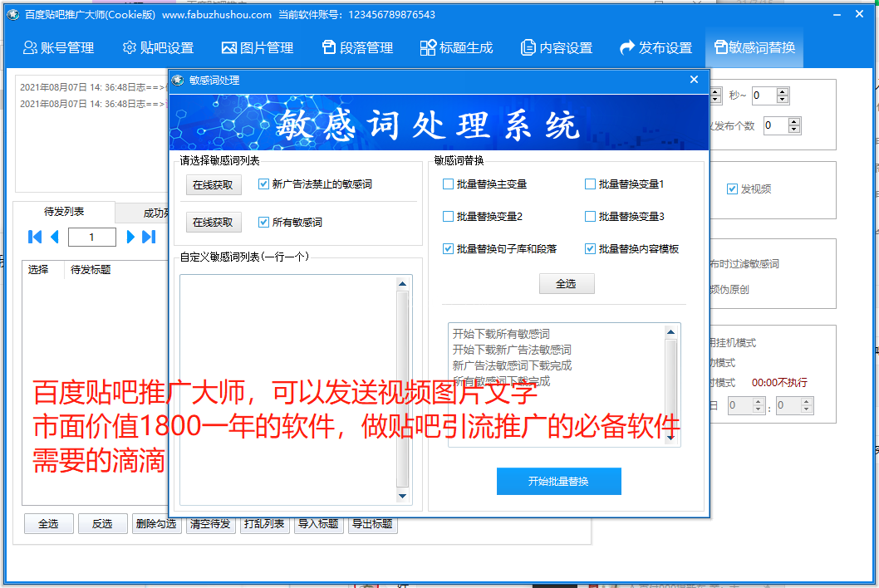Click 全选 button in replacement panel
This screenshot has width=879, height=588.
pyautogui.click(x=566, y=284)
